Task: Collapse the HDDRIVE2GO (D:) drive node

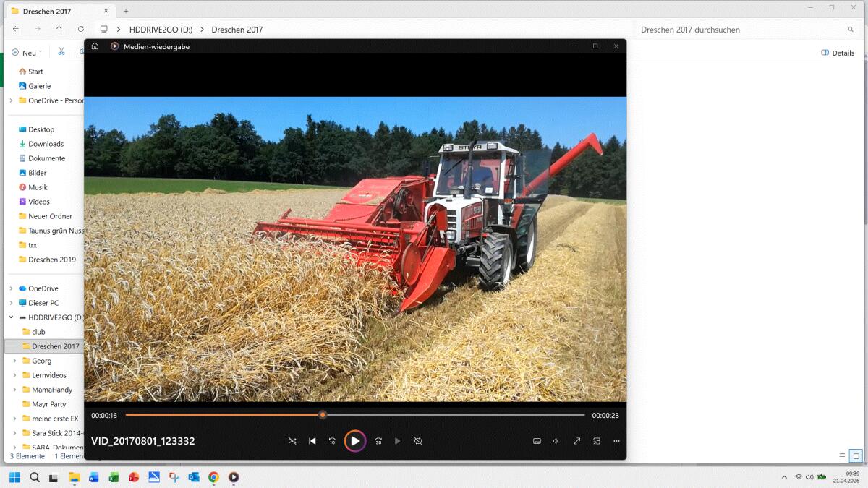Action: click(x=11, y=317)
